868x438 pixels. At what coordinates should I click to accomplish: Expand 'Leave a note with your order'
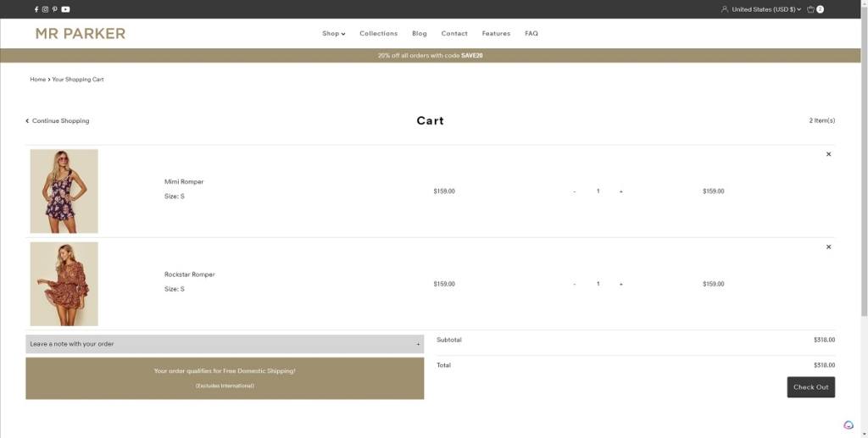pyautogui.click(x=225, y=344)
